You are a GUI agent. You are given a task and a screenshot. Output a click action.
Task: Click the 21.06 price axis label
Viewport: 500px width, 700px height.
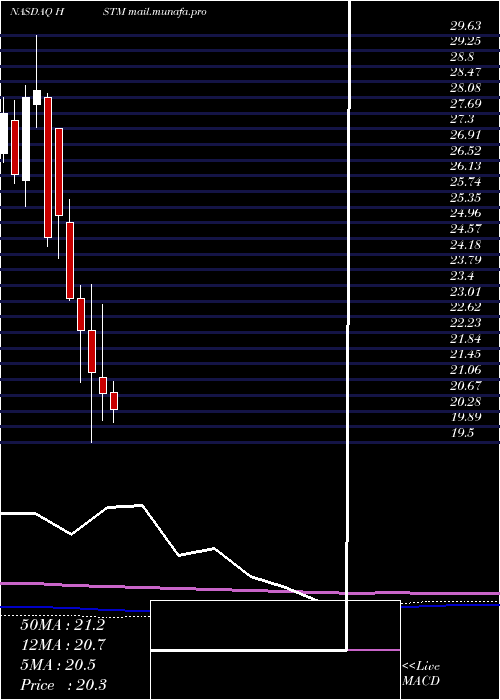click(465, 370)
